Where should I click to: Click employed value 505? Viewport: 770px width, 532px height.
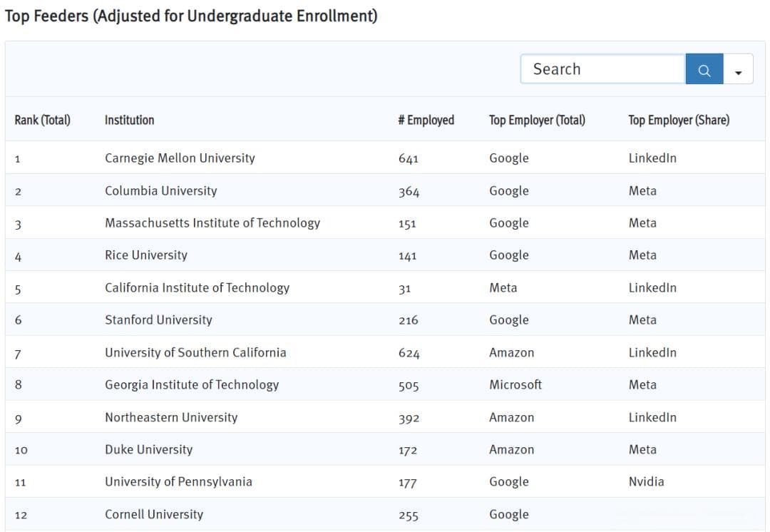tap(409, 386)
